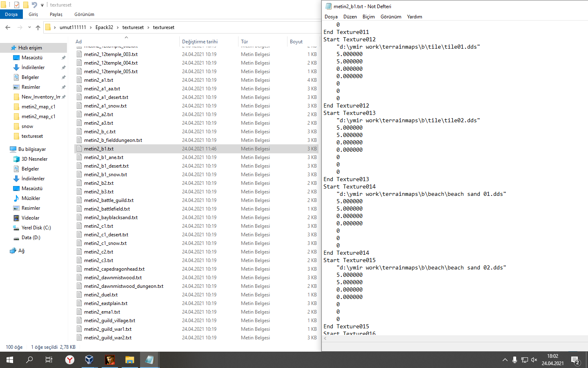Image resolution: width=588 pixels, height=368 pixels.
Task: Open Yerel Disk (C:) drive
Action: point(36,228)
